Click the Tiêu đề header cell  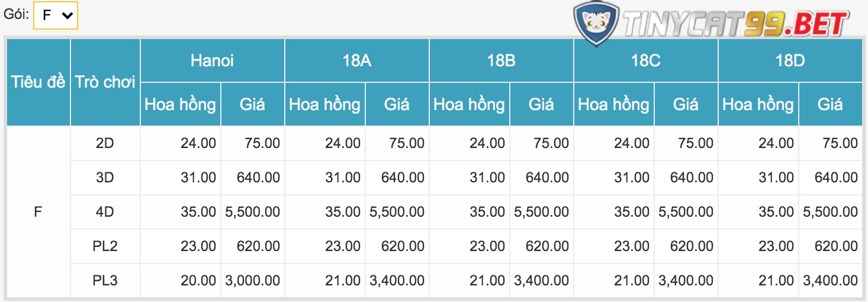[x=38, y=82]
